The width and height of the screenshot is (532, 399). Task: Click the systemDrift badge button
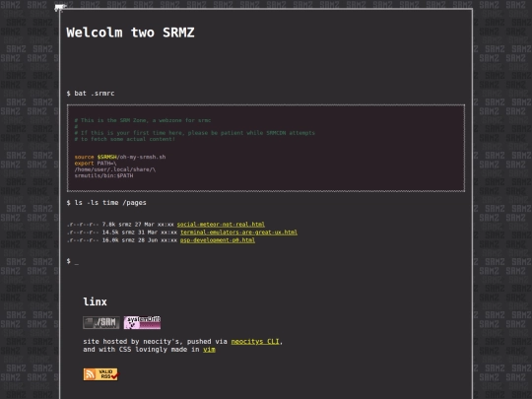tap(142, 323)
